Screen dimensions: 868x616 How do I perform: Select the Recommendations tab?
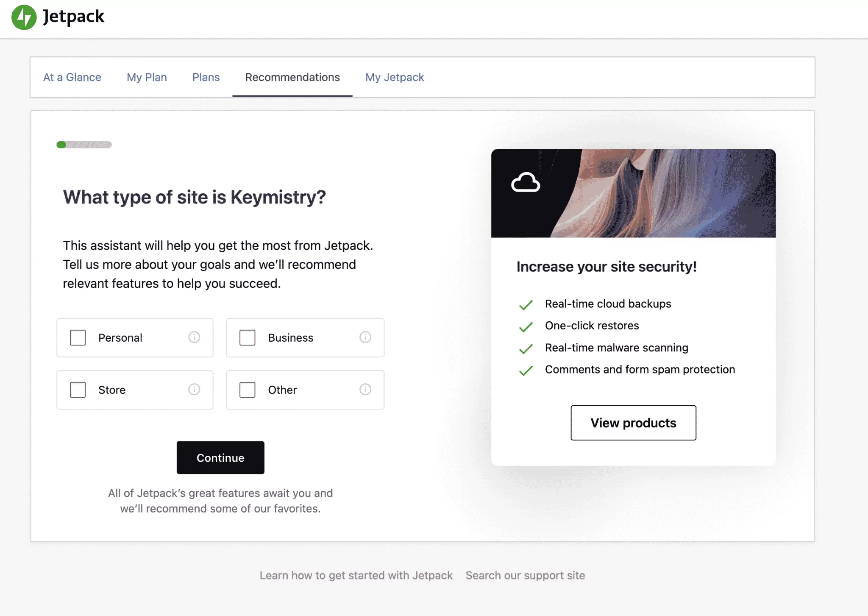click(x=292, y=77)
